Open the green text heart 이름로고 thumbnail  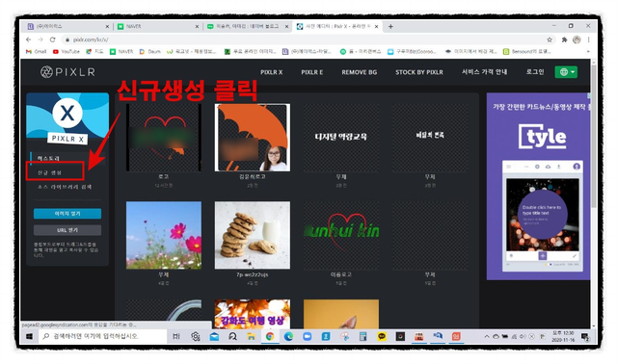click(340, 235)
